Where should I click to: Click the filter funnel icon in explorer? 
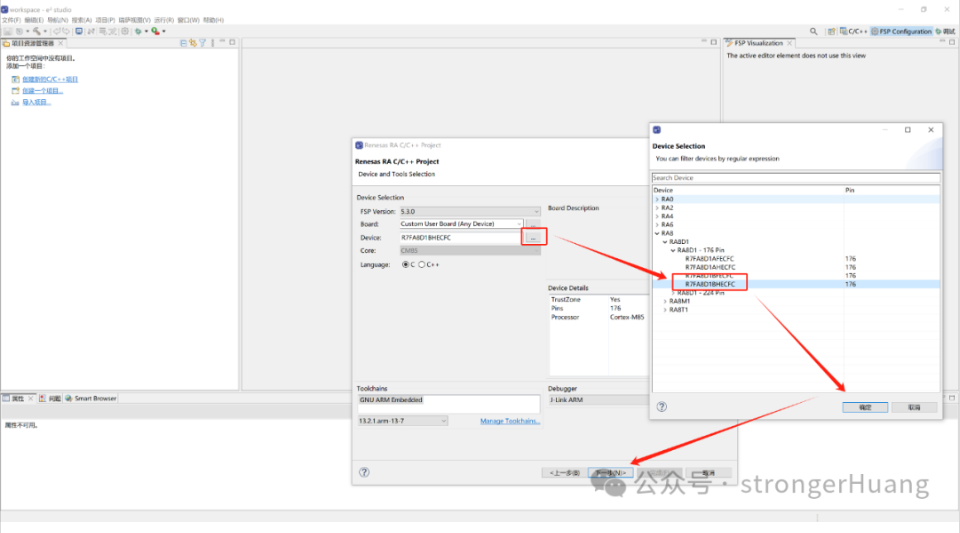203,43
